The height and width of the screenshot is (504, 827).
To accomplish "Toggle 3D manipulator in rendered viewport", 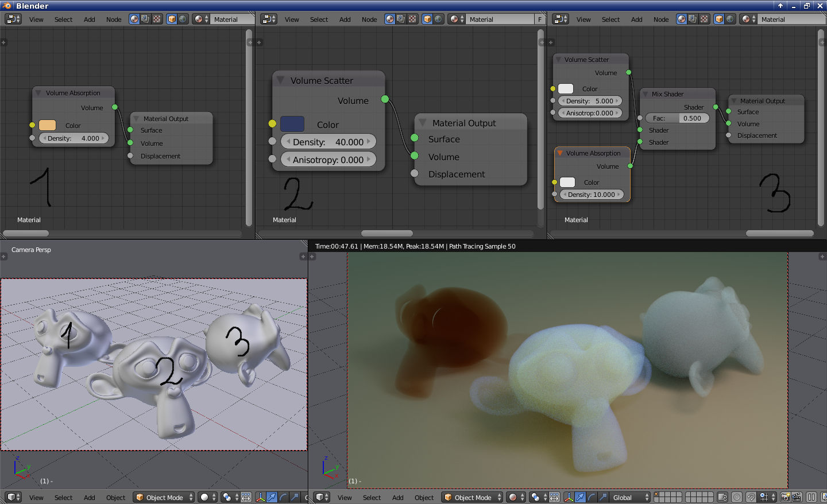I will coord(569,497).
